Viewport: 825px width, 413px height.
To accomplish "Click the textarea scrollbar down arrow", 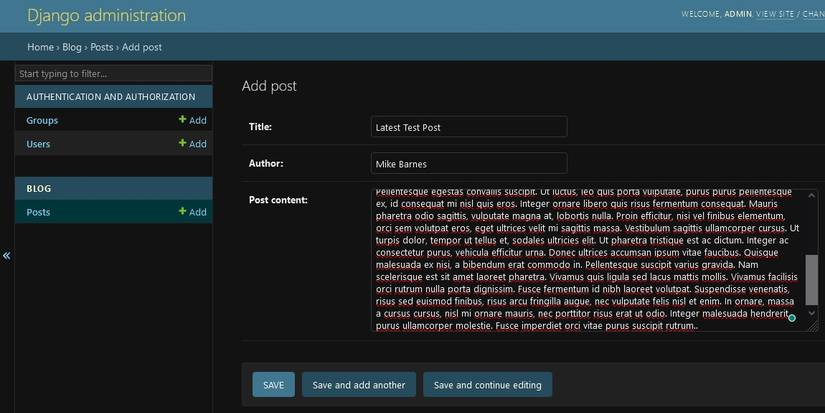I will [811, 313].
